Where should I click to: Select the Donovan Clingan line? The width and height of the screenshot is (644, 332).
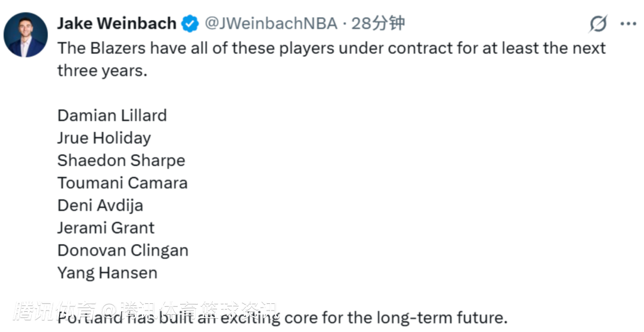coord(123,250)
